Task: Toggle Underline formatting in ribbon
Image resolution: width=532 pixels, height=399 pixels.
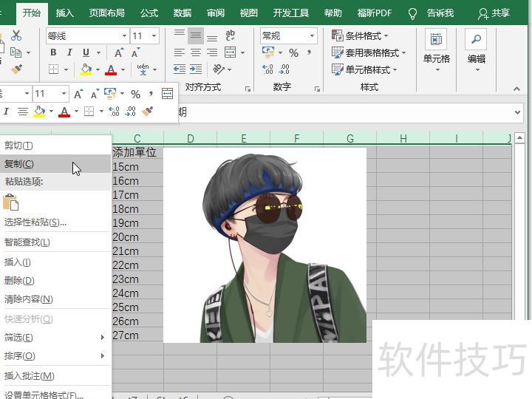Action: click(86, 52)
